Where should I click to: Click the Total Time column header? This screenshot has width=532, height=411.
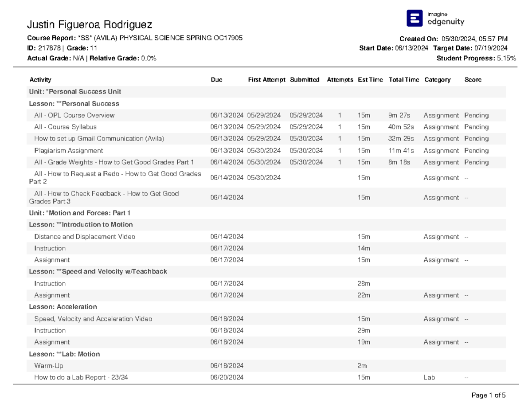click(403, 80)
